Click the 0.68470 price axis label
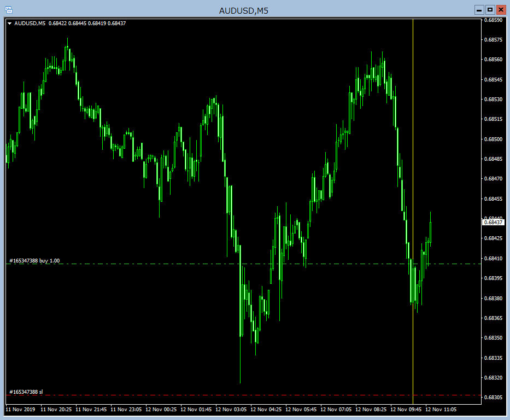Image resolution: width=510 pixels, height=420 pixels. [x=493, y=179]
